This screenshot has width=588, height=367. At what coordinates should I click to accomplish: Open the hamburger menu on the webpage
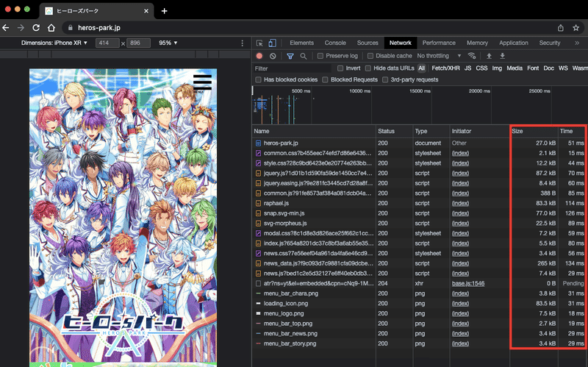click(203, 82)
